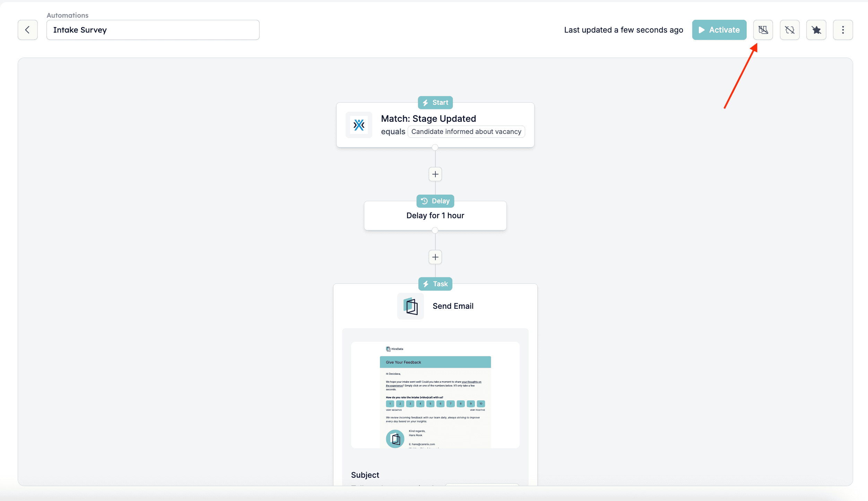Open the Send Email task title
The image size is (868, 501).
453,306
